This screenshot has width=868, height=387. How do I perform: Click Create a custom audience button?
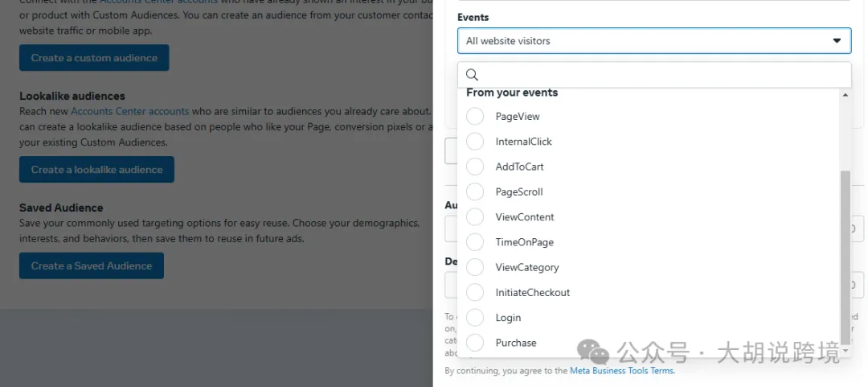pyautogui.click(x=94, y=58)
